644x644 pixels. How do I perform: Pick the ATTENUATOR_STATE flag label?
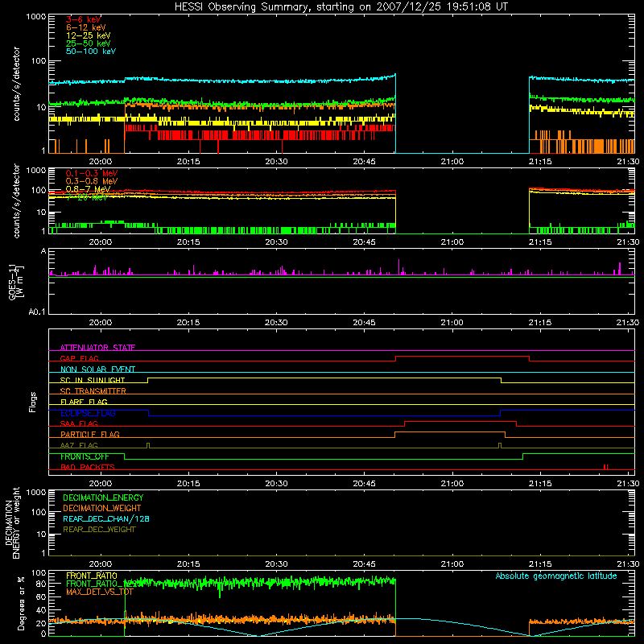tap(97, 348)
